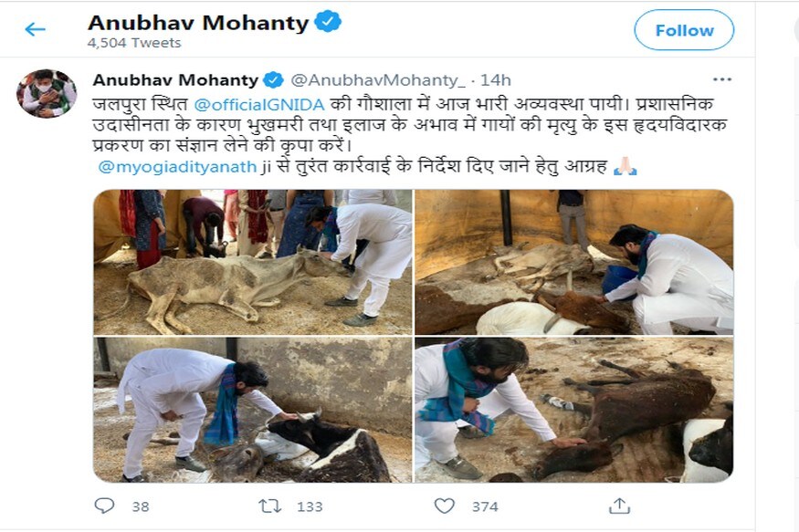Open the top-right photo in the tweet

tap(573, 262)
